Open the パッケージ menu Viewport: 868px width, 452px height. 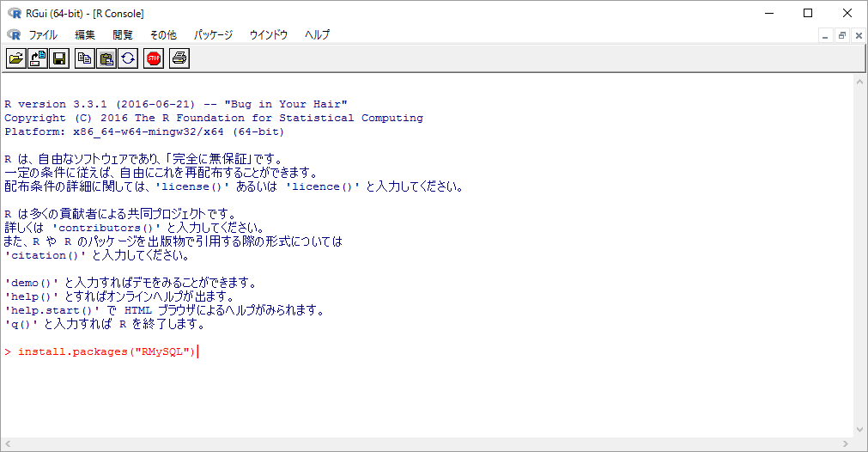pyautogui.click(x=213, y=35)
